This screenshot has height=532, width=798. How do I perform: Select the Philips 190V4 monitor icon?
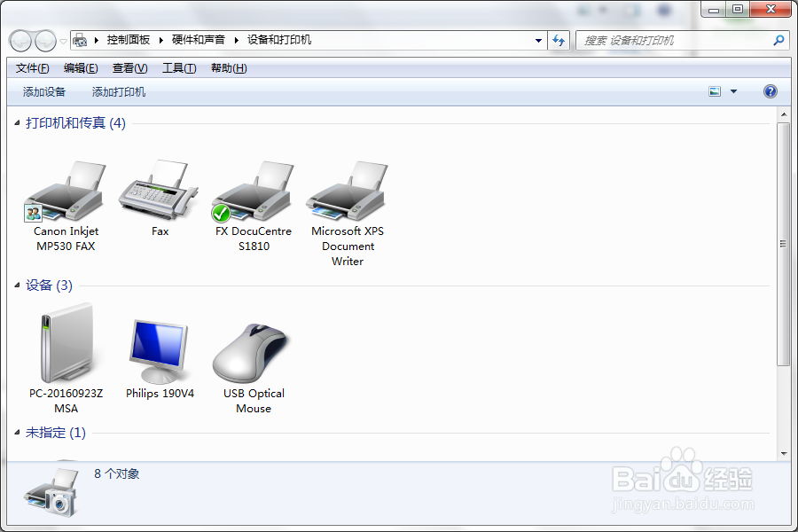[x=160, y=352]
